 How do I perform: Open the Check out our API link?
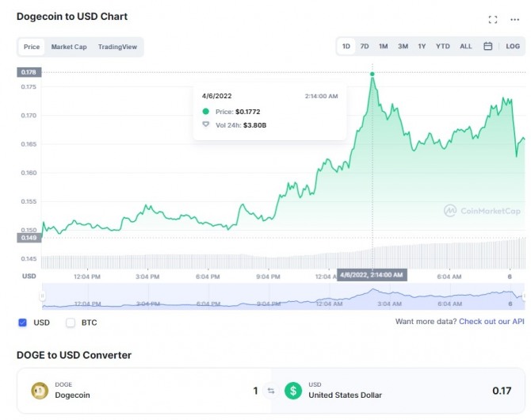491,322
